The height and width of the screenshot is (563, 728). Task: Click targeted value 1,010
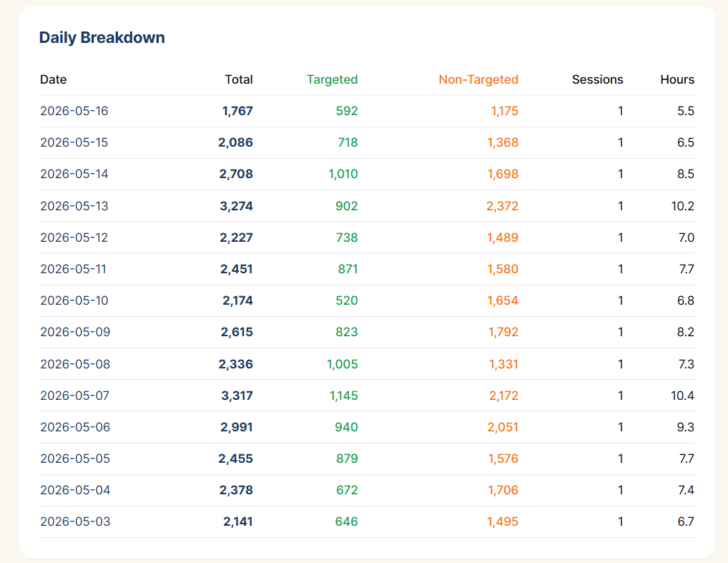click(343, 175)
